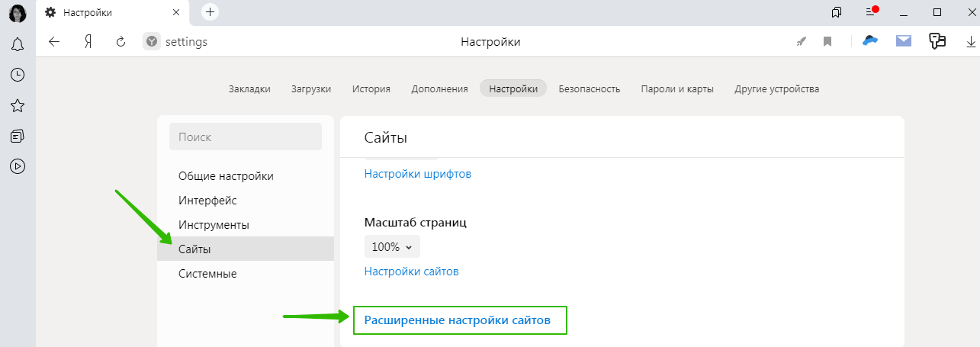Click the profile avatar icon

click(x=18, y=13)
